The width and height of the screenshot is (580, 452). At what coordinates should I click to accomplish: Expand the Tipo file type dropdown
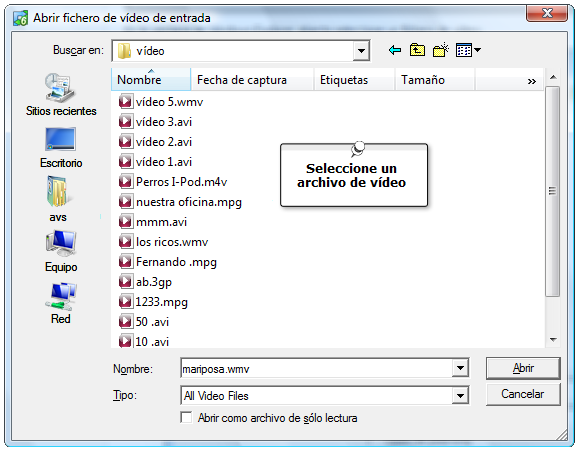pos(460,396)
